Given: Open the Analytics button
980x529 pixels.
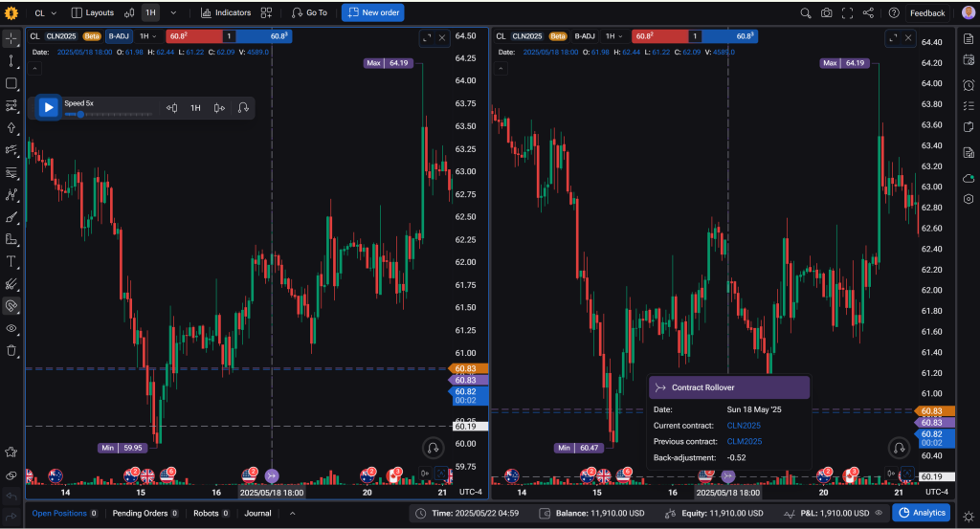Looking at the screenshot, I should (922, 513).
